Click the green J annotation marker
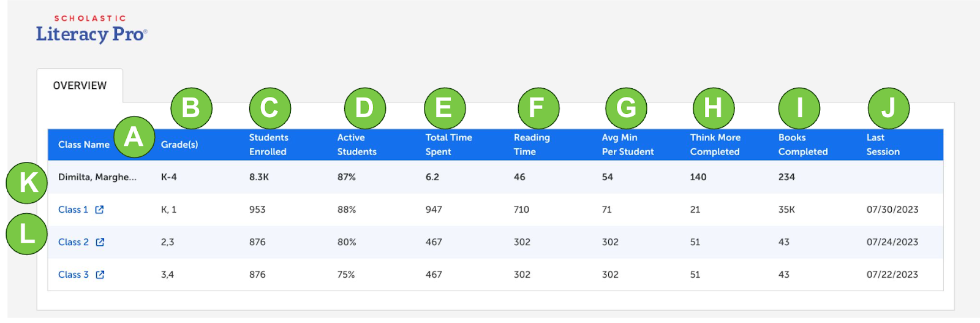980x323 pixels. click(x=888, y=108)
